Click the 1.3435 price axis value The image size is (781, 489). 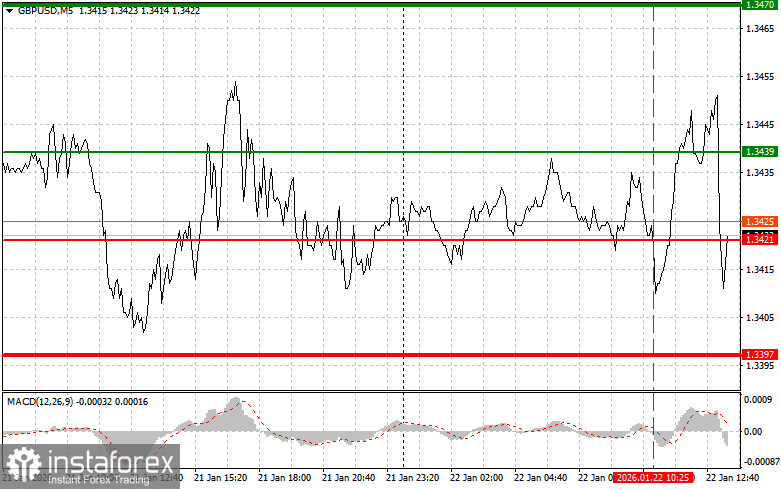point(760,173)
